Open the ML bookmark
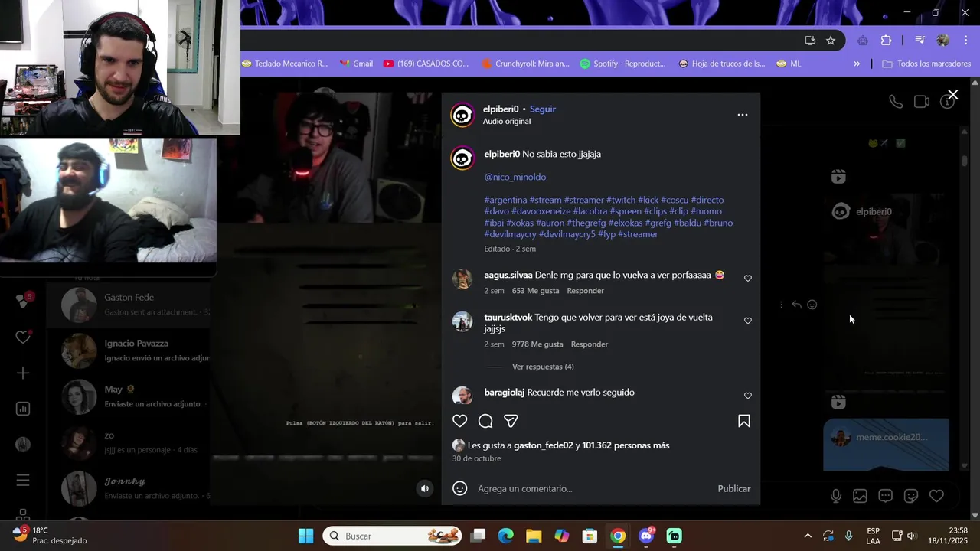This screenshot has width=980, height=551. coord(789,64)
